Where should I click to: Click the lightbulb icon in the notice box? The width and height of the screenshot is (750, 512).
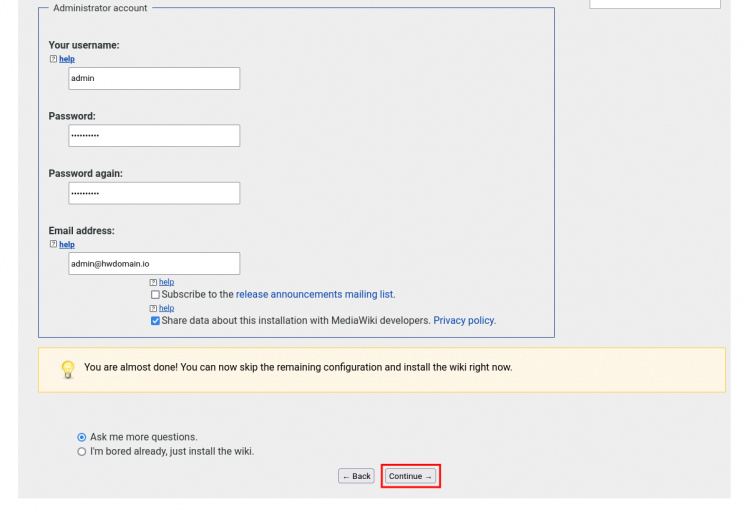coord(68,369)
